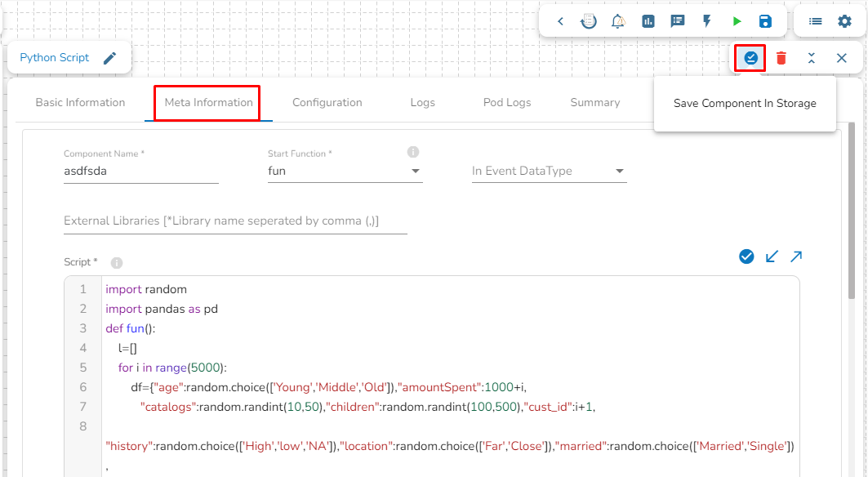Click the Component Name text field
This screenshot has width=868, height=477.
click(x=140, y=172)
